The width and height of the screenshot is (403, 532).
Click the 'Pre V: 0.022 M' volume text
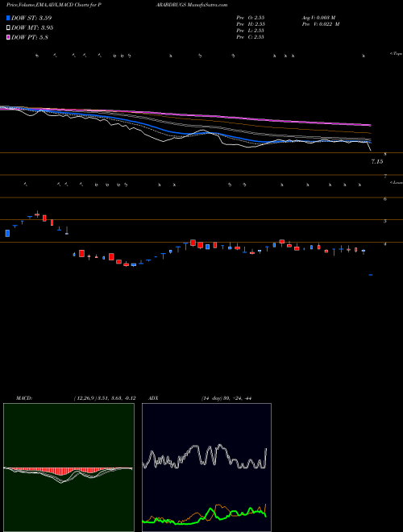[321, 24]
